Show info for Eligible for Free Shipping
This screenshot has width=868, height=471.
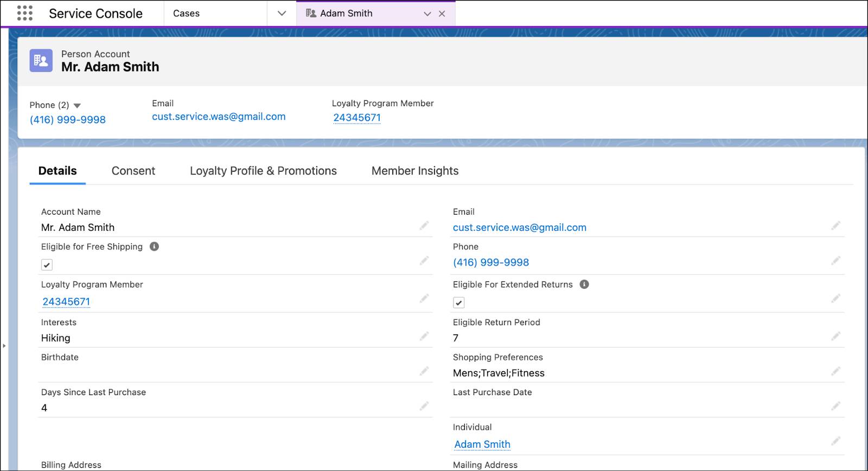click(x=154, y=247)
